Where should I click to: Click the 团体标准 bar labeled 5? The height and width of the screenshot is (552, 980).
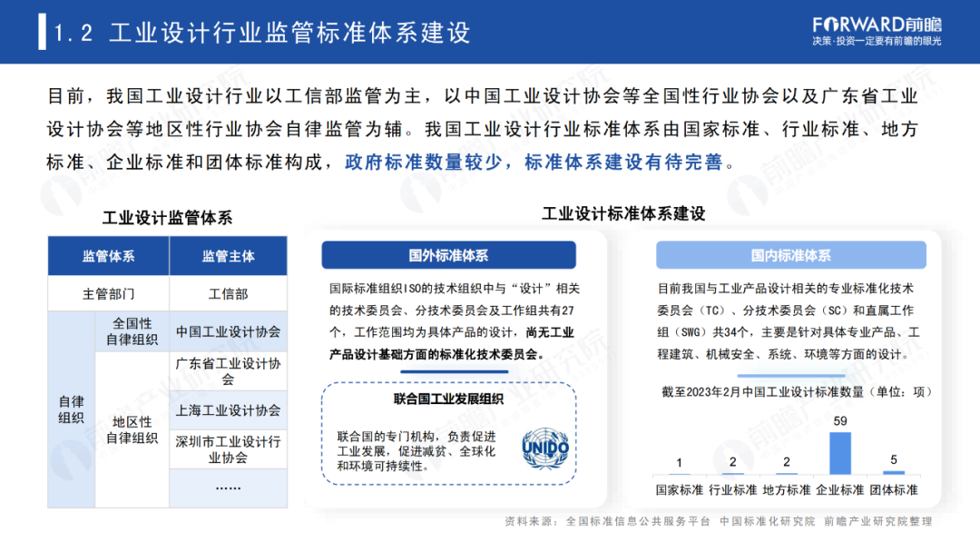pyautogui.click(x=894, y=472)
